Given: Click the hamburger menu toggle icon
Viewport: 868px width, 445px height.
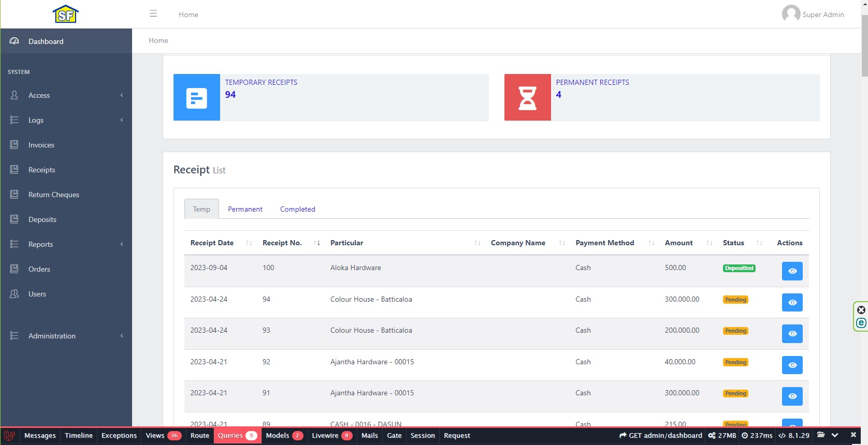Looking at the screenshot, I should [x=153, y=14].
